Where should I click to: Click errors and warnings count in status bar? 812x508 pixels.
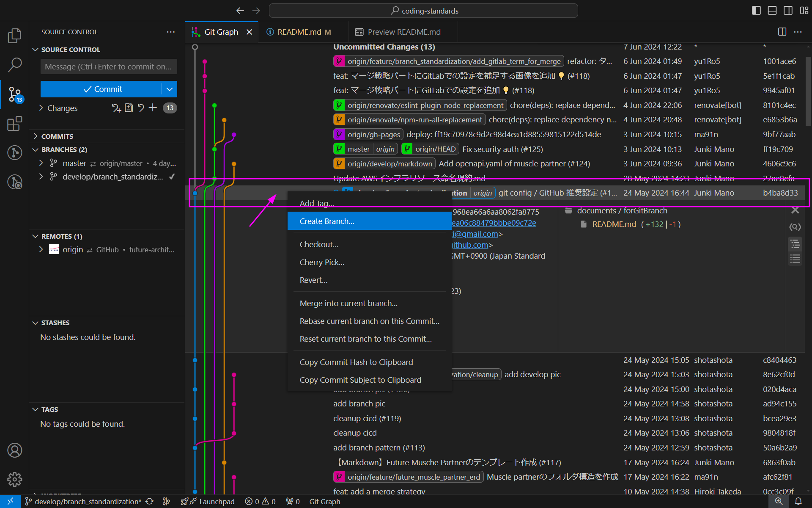[261, 502]
